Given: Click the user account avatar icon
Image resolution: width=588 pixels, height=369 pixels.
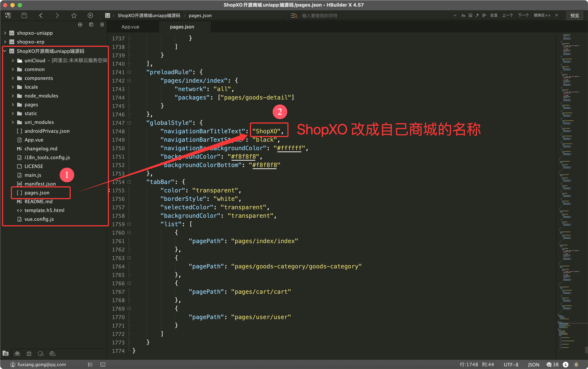Looking at the screenshot, I should [13, 365].
